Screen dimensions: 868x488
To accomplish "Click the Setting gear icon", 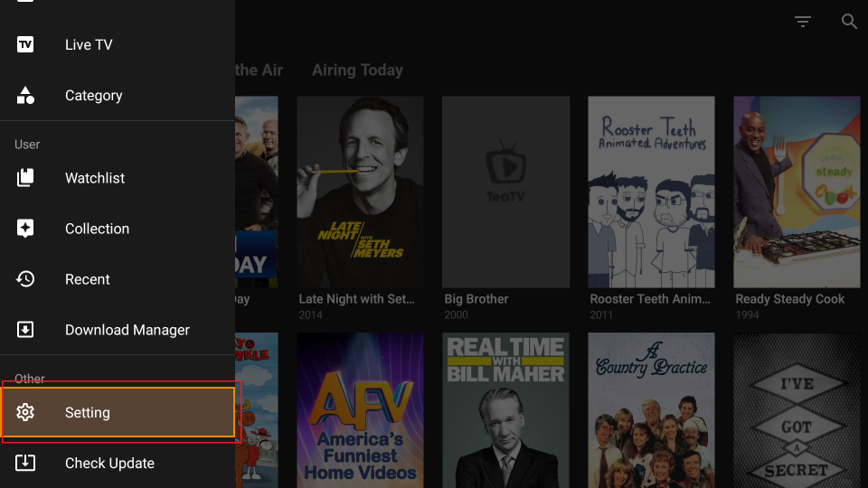I will pos(25,412).
